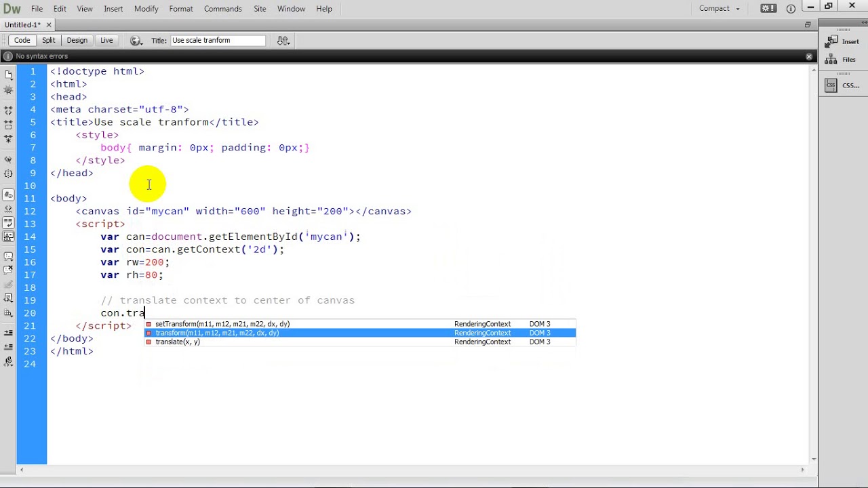Viewport: 868px width, 488px height.
Task: Click the Wrap Tag pencil icon
Action: click(x=8, y=285)
